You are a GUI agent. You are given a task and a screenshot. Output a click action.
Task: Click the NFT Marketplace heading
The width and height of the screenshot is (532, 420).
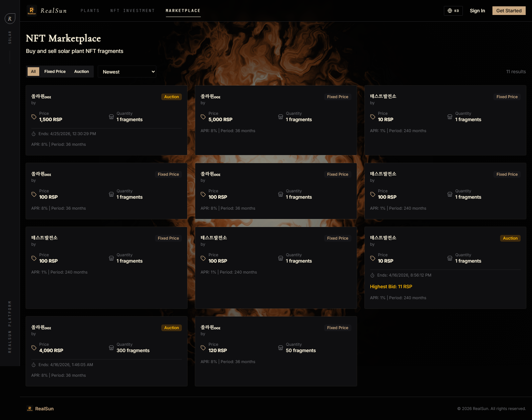[63, 39]
